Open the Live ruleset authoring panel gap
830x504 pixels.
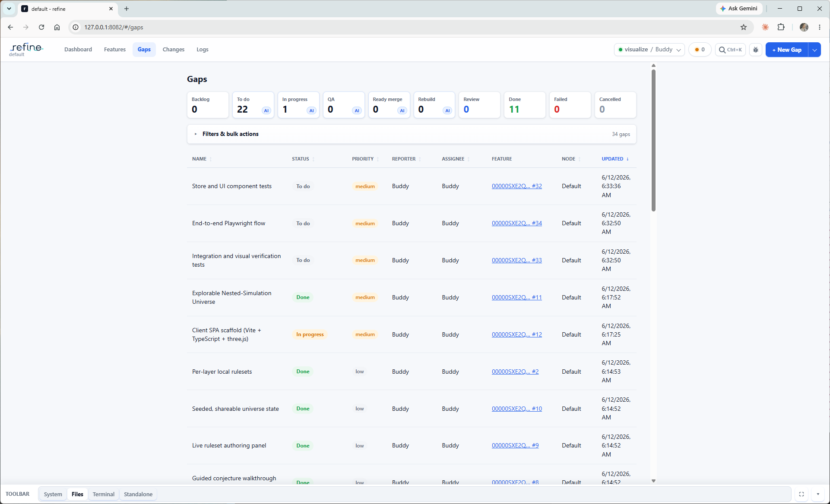click(x=229, y=445)
